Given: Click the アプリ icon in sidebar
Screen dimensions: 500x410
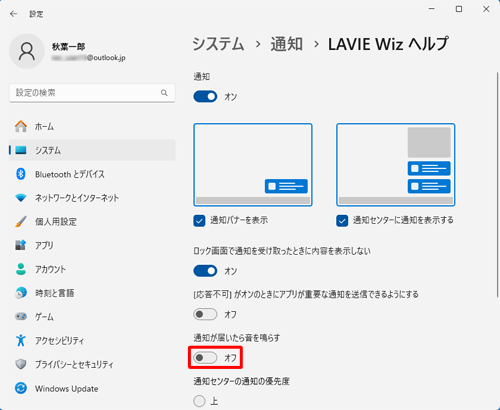Looking at the screenshot, I should (21, 245).
